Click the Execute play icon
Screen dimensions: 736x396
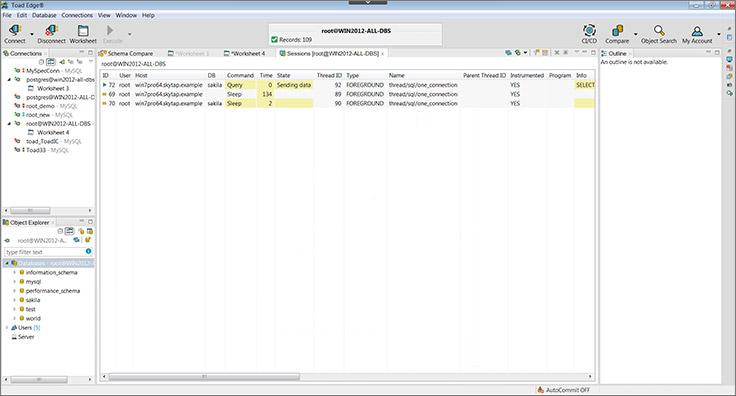point(110,30)
